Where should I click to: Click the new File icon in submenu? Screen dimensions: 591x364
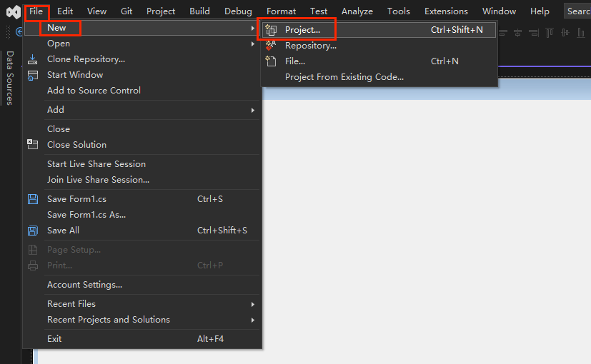point(271,61)
